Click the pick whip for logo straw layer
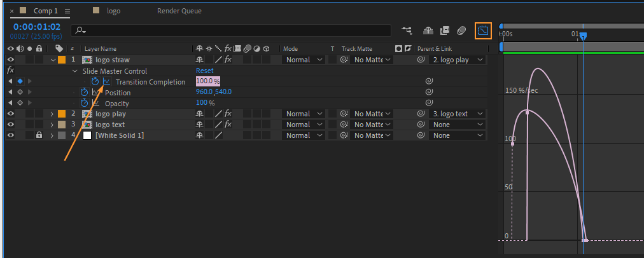Screen dimensions: 644x258 [x=421, y=60]
